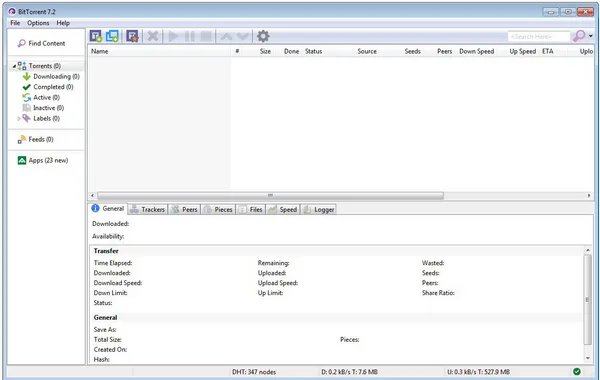Open Preferences with the gear icon
600x380 pixels.
tap(263, 36)
